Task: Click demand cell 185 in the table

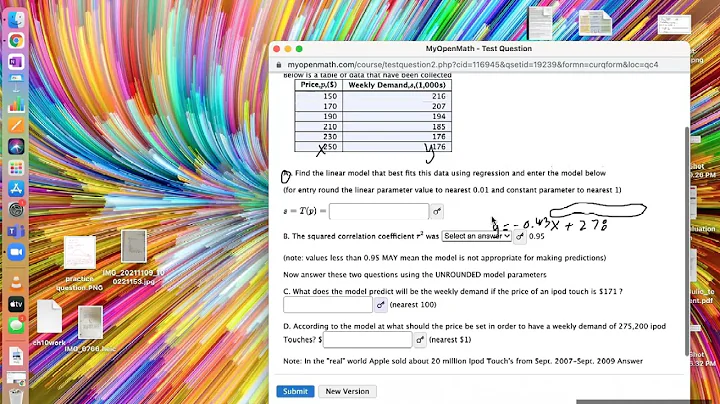Action: (397, 126)
